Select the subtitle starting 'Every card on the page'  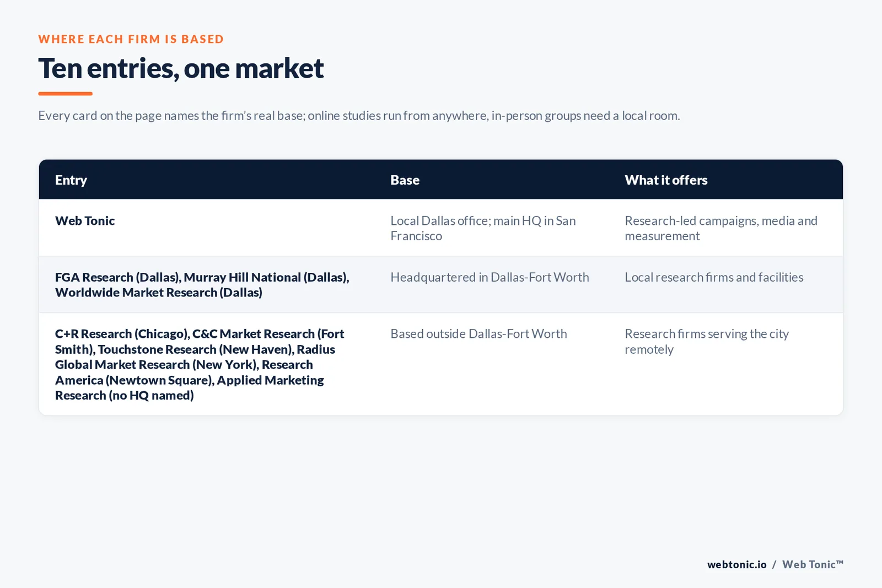coord(359,116)
